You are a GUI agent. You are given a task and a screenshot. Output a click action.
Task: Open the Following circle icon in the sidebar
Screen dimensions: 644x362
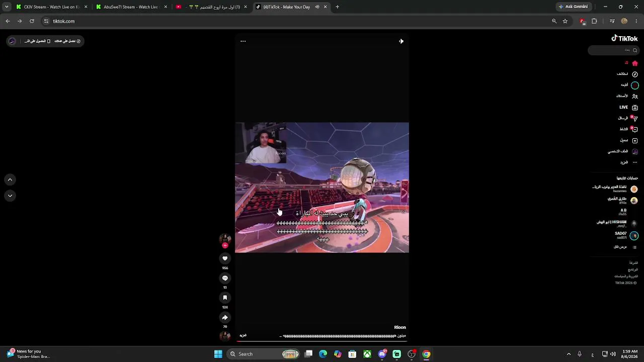635,85
